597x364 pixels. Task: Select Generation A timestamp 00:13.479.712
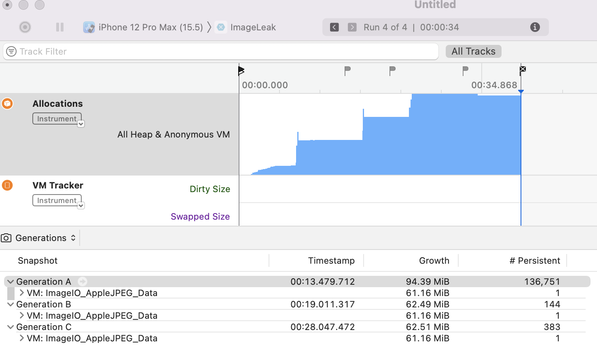coord(322,281)
